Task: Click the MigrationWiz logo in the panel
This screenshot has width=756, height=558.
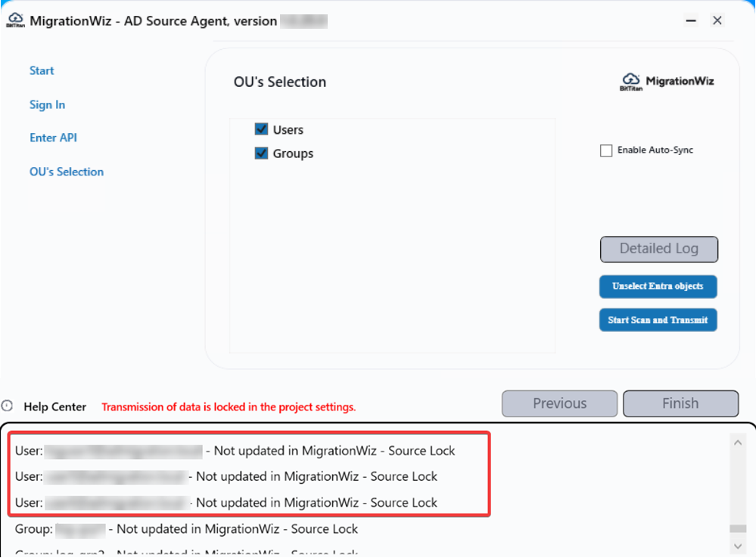Action: tap(666, 82)
